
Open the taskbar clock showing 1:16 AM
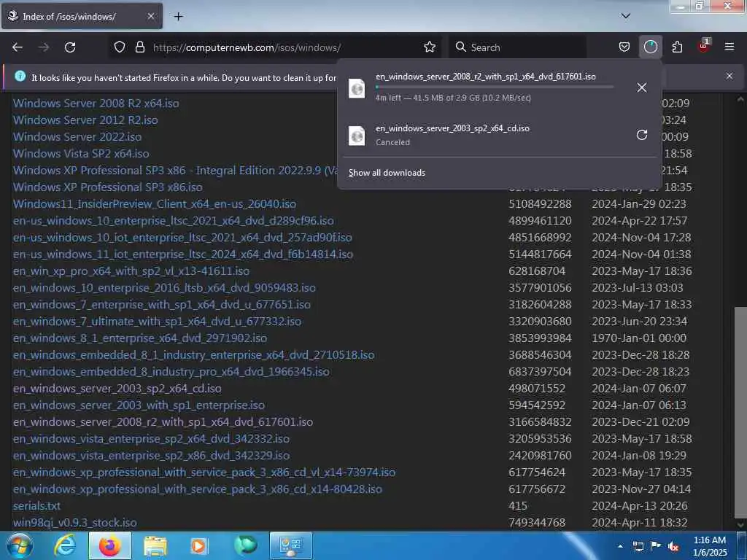pos(710,546)
